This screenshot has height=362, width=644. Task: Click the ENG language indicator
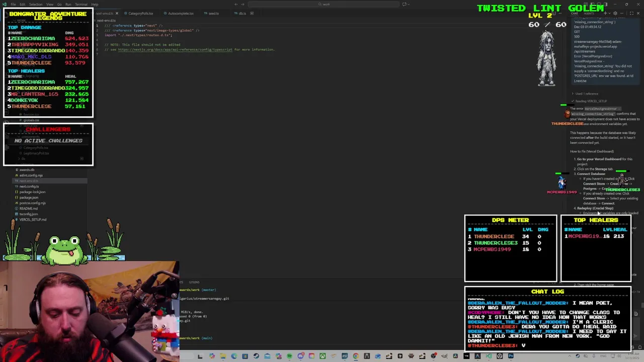pos(603,356)
